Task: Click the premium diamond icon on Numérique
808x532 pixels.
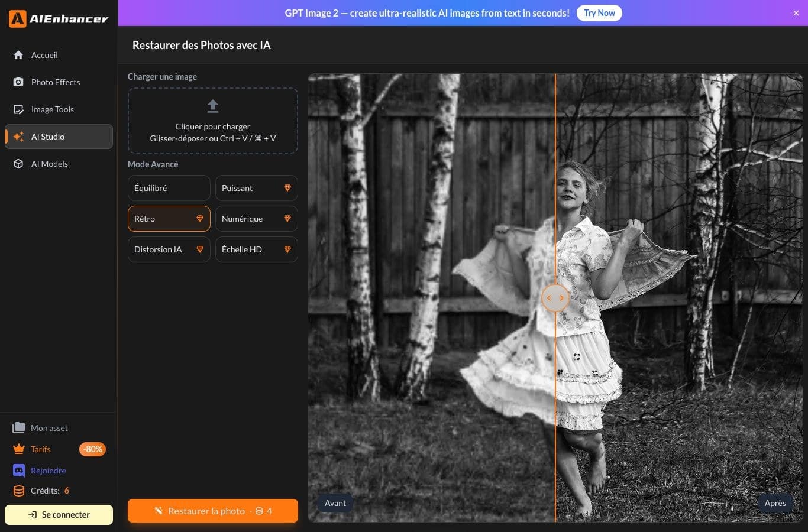Action: (287, 219)
